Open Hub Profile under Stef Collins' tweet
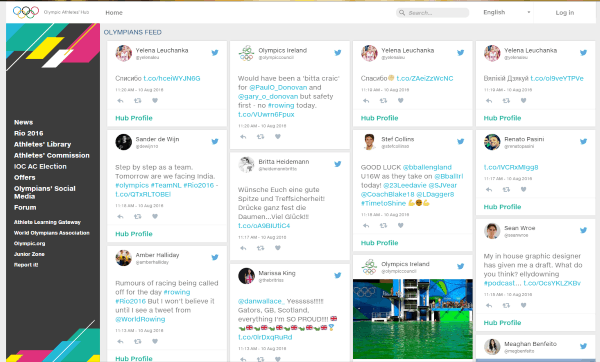The height and width of the screenshot is (362, 600). coord(380,243)
